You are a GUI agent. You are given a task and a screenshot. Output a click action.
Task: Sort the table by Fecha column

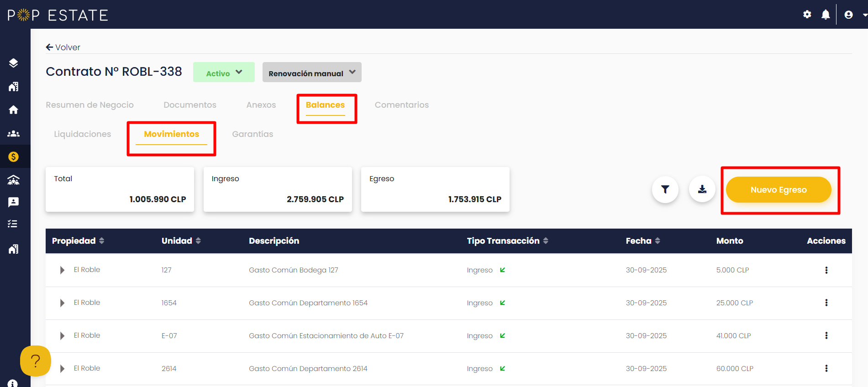click(x=643, y=241)
